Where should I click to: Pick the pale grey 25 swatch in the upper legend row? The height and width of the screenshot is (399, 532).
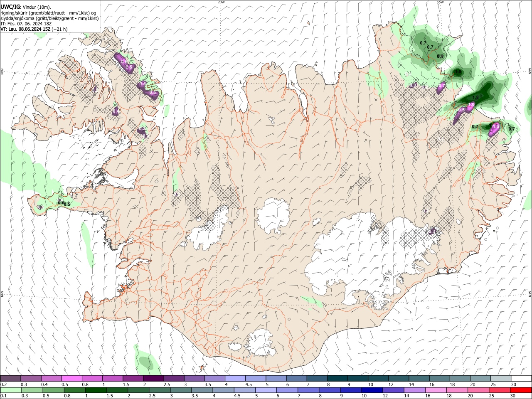pyautogui.click(x=500, y=379)
